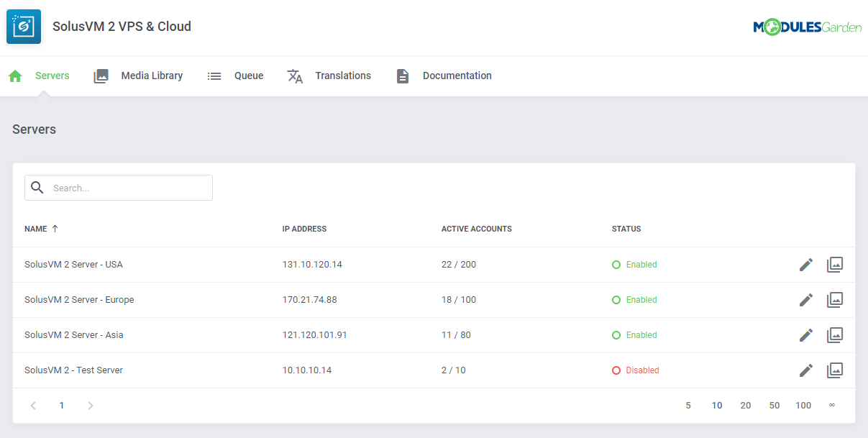Go to next page arrow
Image resolution: width=868 pixels, height=438 pixels.
tap(90, 406)
